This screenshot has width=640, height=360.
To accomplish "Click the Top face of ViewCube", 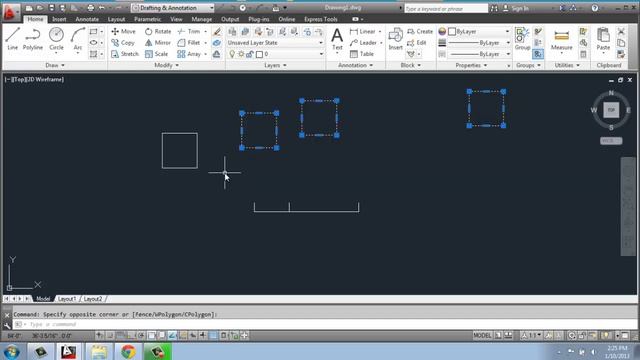I will point(611,110).
